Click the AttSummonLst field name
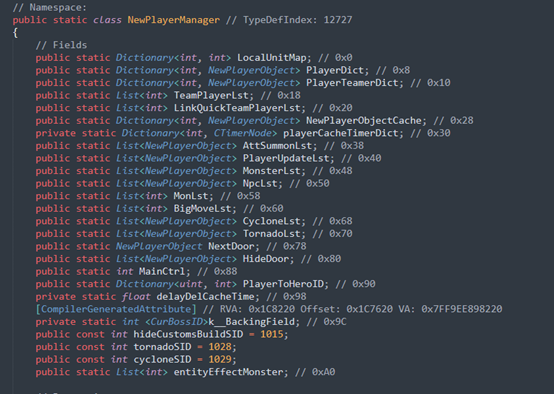 tap(277, 146)
